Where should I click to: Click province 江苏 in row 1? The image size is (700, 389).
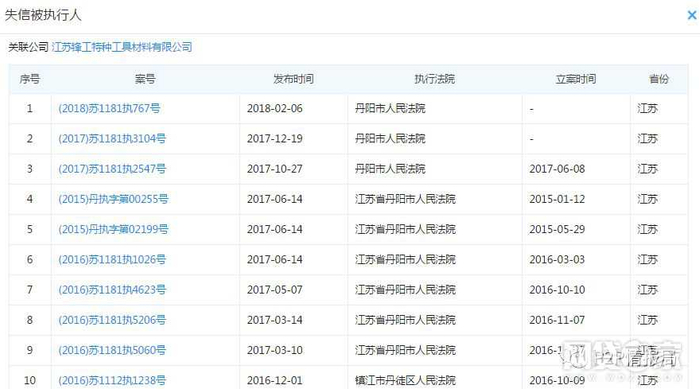coord(647,108)
